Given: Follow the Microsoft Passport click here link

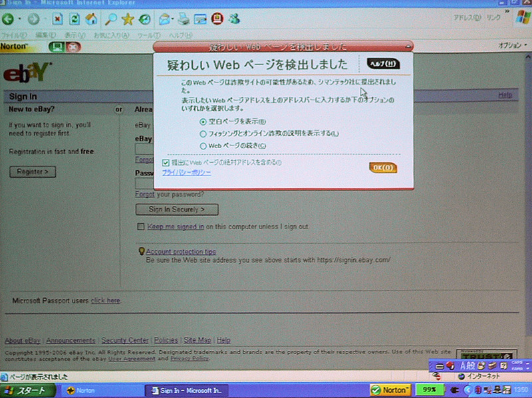Looking at the screenshot, I should 106,301.
